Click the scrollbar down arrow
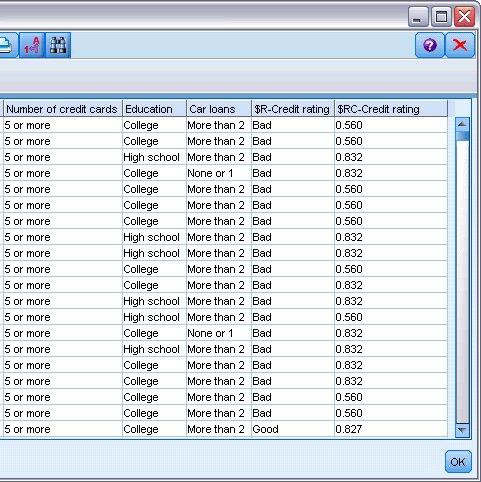481x482 pixels. tap(462, 430)
